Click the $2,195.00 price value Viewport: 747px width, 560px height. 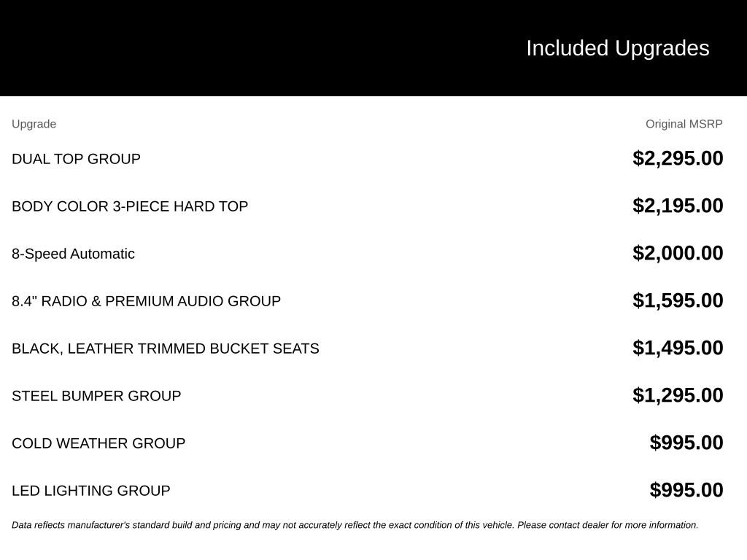(678, 206)
